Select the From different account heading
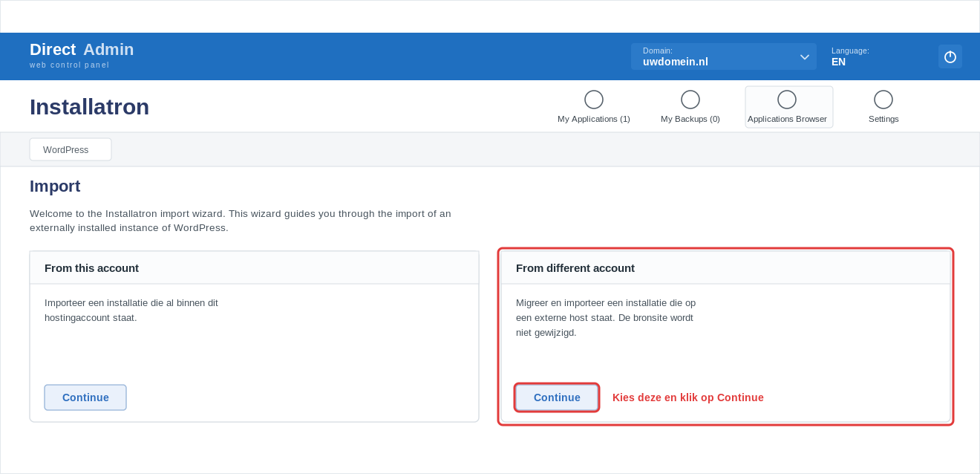Image resolution: width=980 pixels, height=474 pixels. (575, 268)
